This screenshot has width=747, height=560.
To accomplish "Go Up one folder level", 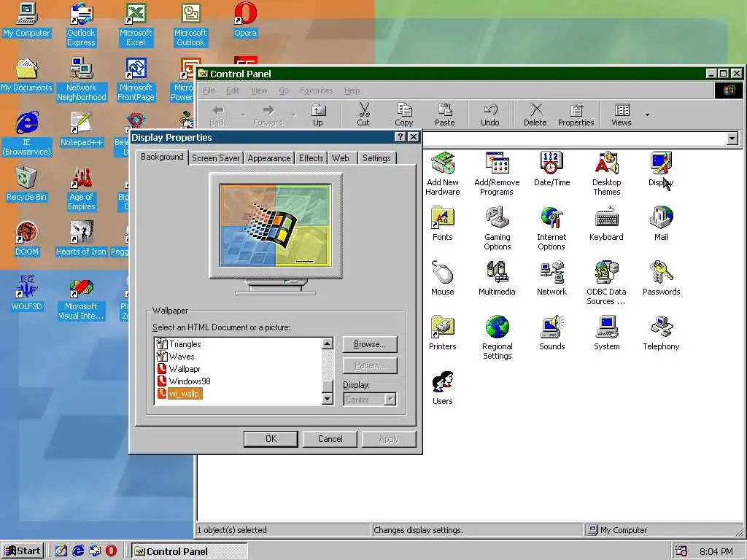I will tap(318, 114).
